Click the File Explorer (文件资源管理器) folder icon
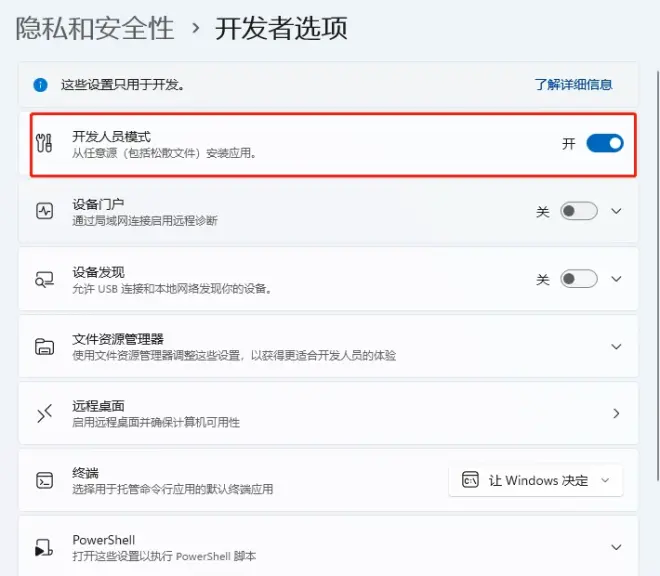This screenshot has width=660, height=576. 44,347
